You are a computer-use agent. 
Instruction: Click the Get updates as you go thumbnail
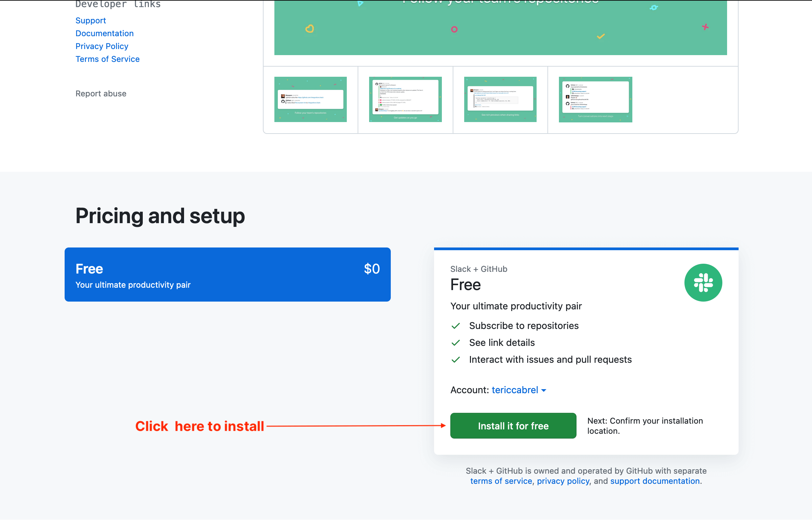405,99
